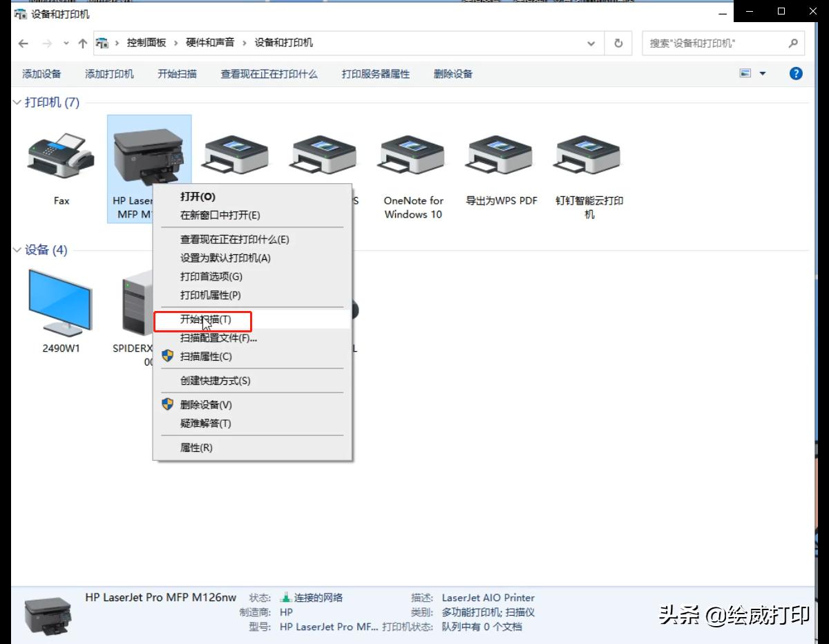Select the OneNote for Windows 10 printer
829x644 pixels.
tap(412, 155)
